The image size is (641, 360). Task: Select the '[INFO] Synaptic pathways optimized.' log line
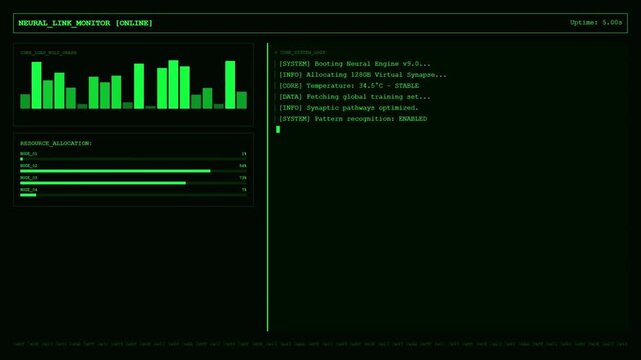pyautogui.click(x=349, y=108)
